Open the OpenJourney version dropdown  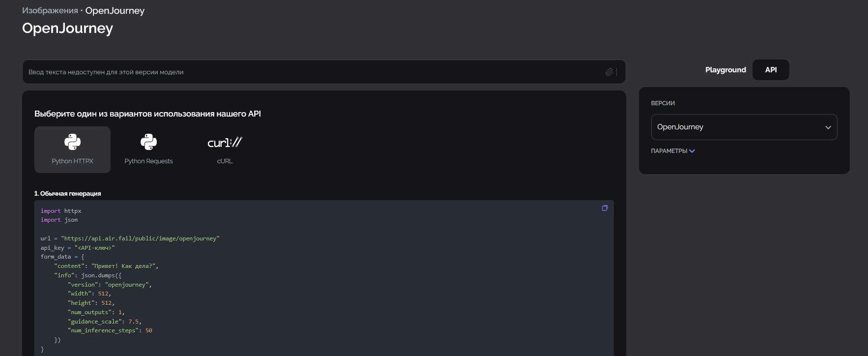point(744,127)
